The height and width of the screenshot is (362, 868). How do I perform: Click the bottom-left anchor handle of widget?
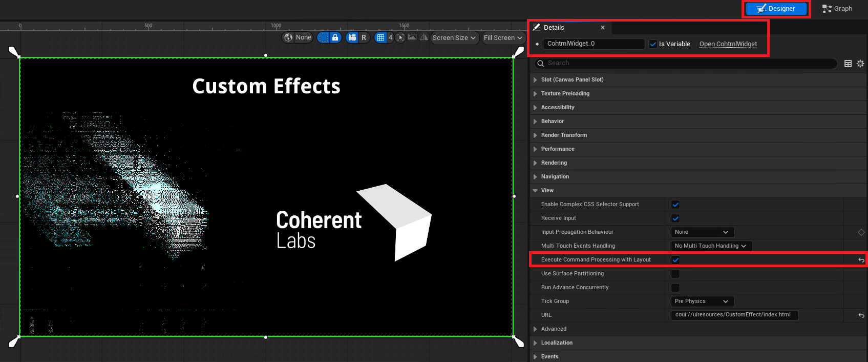pos(14,341)
